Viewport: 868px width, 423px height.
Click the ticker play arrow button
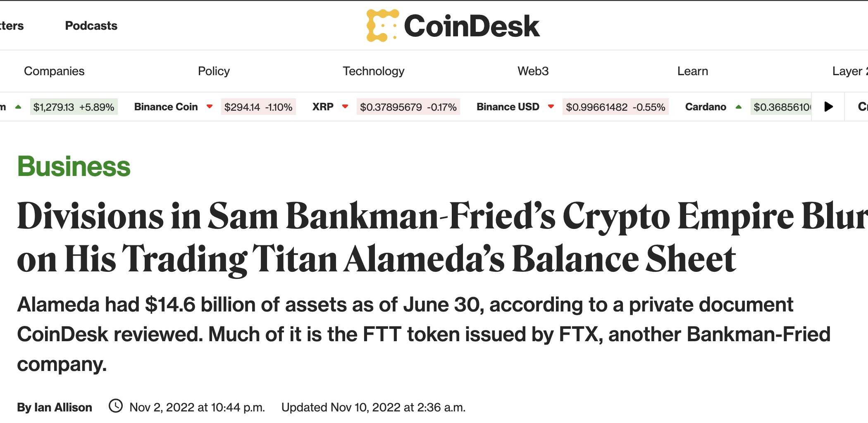[828, 107]
